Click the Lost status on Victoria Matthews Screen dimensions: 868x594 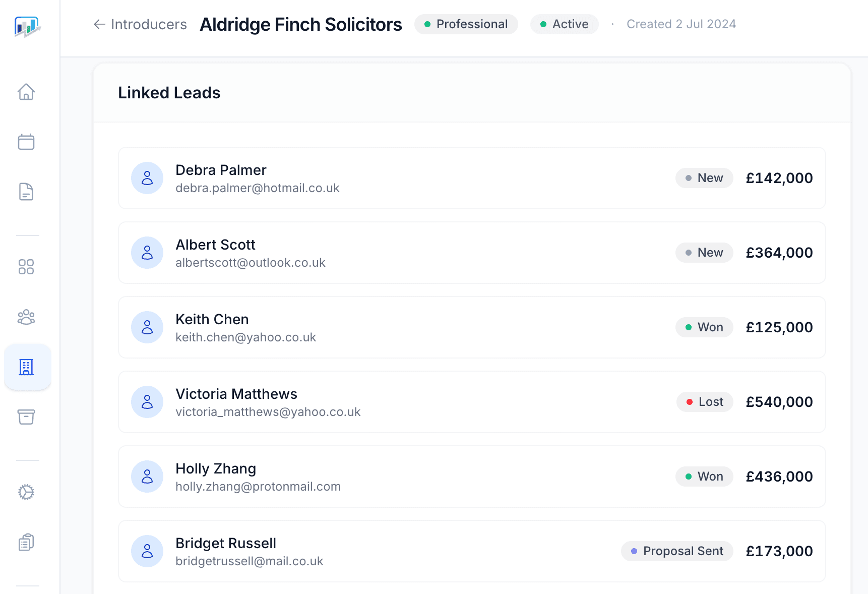(x=705, y=402)
